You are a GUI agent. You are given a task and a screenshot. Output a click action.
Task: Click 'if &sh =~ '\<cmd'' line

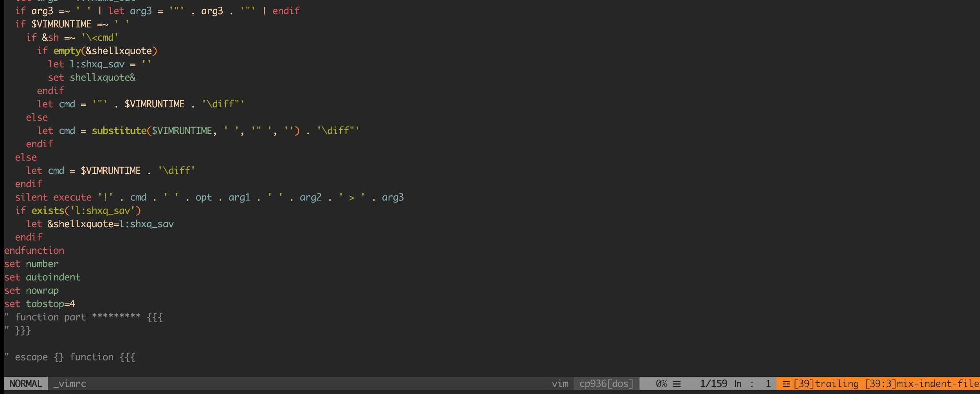click(x=72, y=37)
